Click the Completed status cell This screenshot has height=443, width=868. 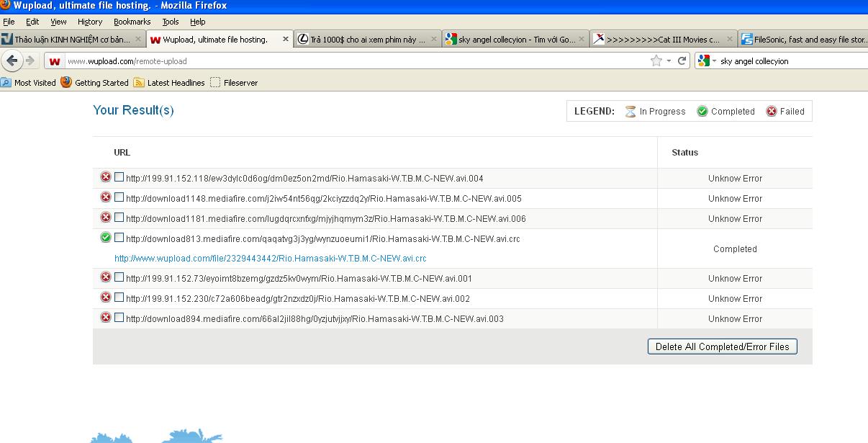[x=735, y=249]
